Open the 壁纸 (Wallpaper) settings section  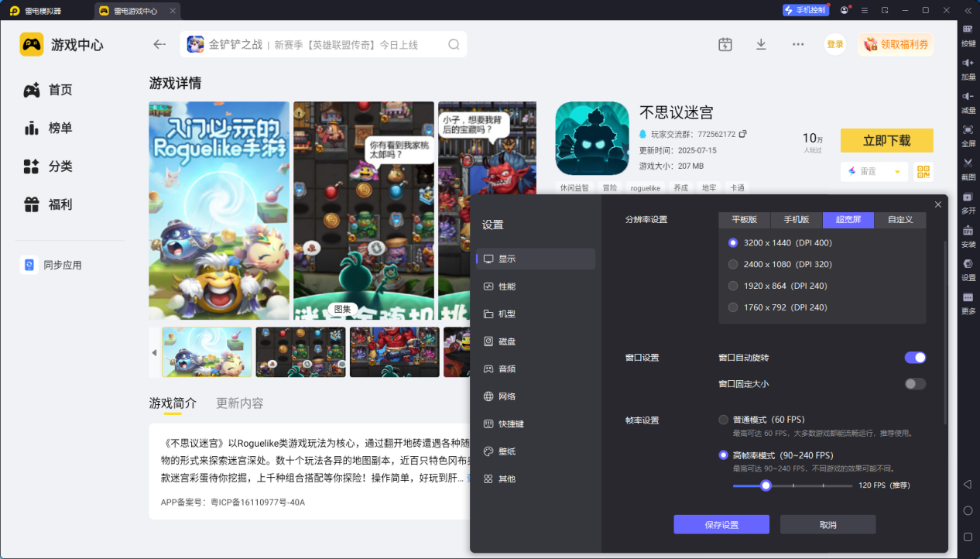coord(507,451)
